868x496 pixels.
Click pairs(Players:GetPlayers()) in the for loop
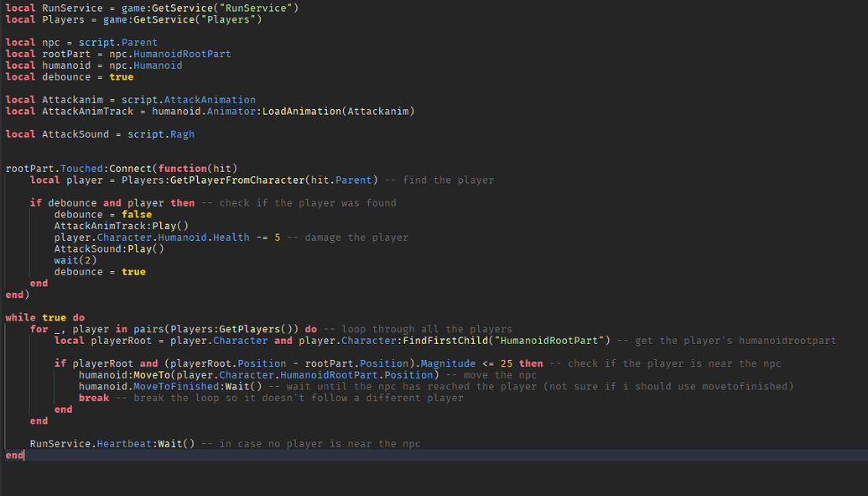click(216, 329)
